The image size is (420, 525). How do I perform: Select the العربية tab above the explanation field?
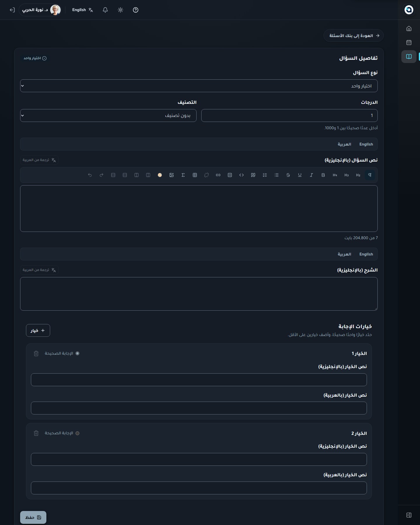click(344, 254)
